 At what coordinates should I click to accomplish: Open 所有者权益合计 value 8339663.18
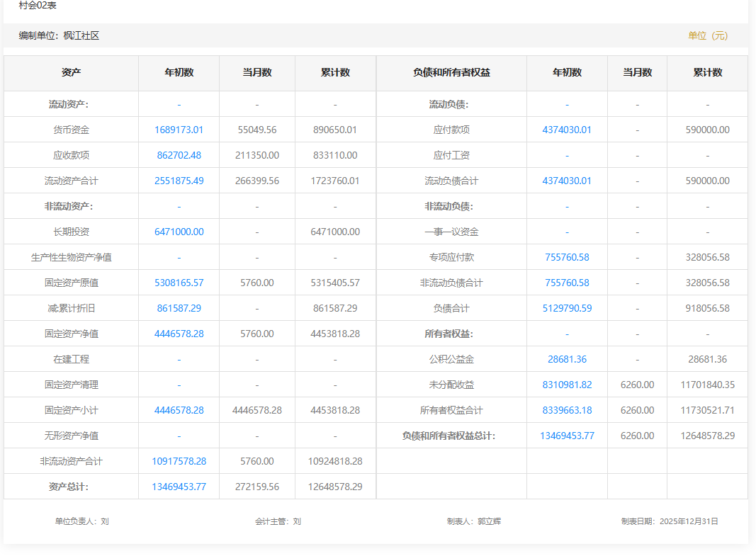click(x=567, y=410)
